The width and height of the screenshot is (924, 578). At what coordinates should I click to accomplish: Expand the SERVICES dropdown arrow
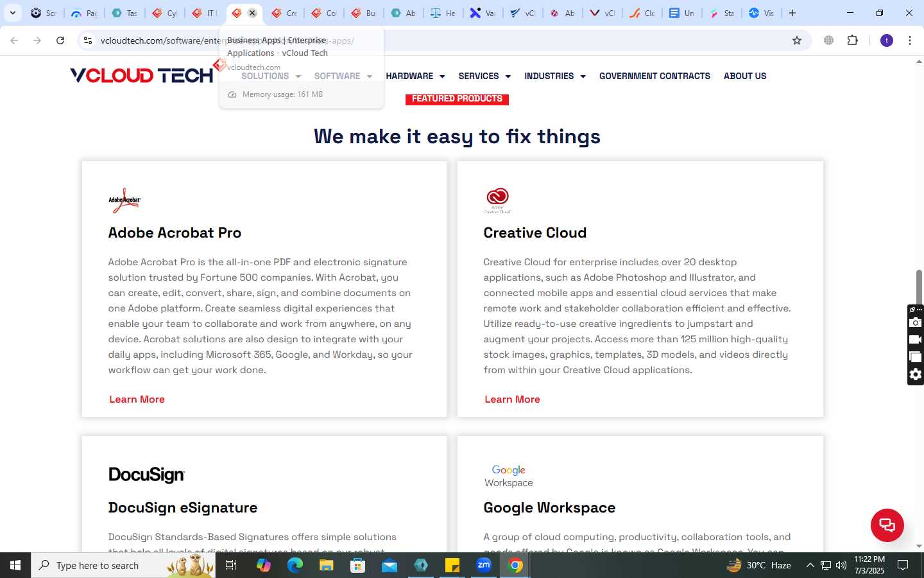[x=508, y=76]
